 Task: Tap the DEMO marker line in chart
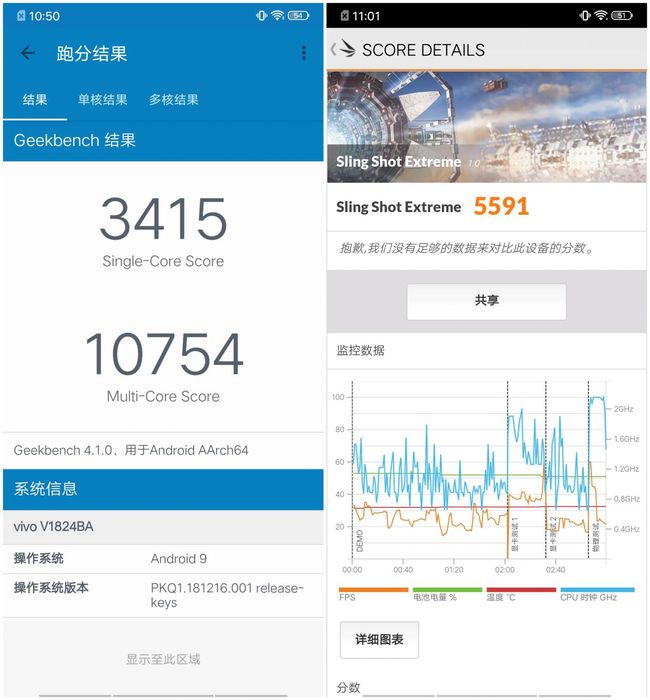point(353,470)
